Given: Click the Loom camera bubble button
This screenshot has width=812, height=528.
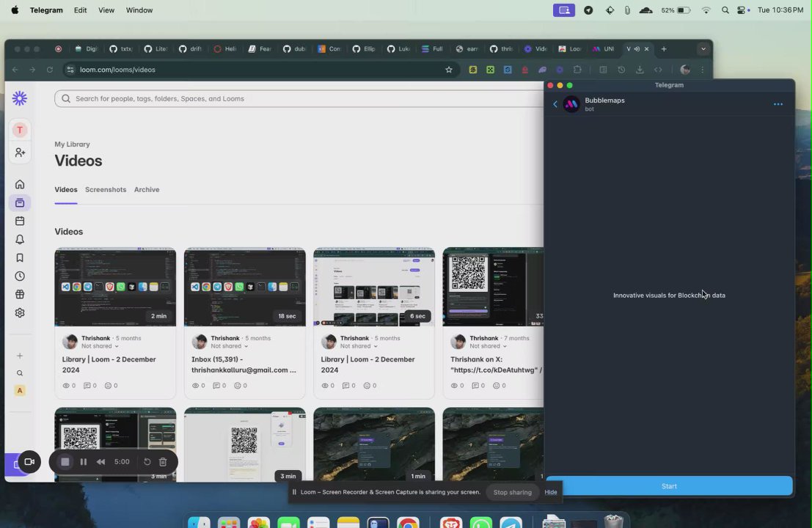Looking at the screenshot, I should (x=29, y=462).
